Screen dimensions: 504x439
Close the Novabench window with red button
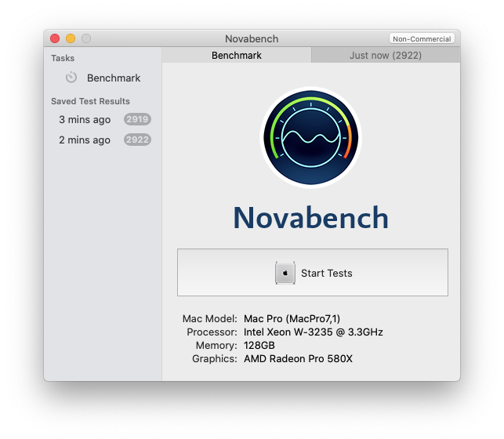(x=55, y=38)
